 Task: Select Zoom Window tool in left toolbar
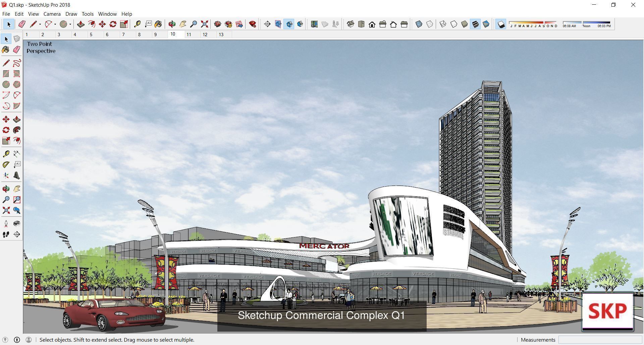tap(17, 200)
